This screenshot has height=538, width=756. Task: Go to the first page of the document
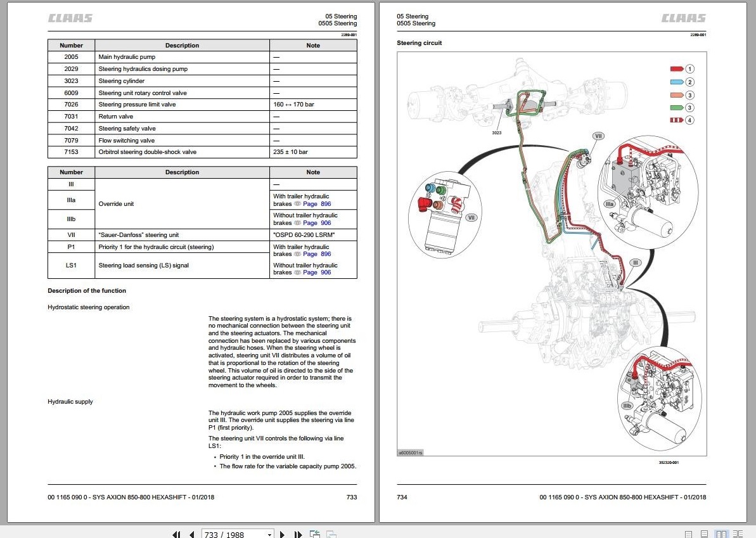coord(176,534)
